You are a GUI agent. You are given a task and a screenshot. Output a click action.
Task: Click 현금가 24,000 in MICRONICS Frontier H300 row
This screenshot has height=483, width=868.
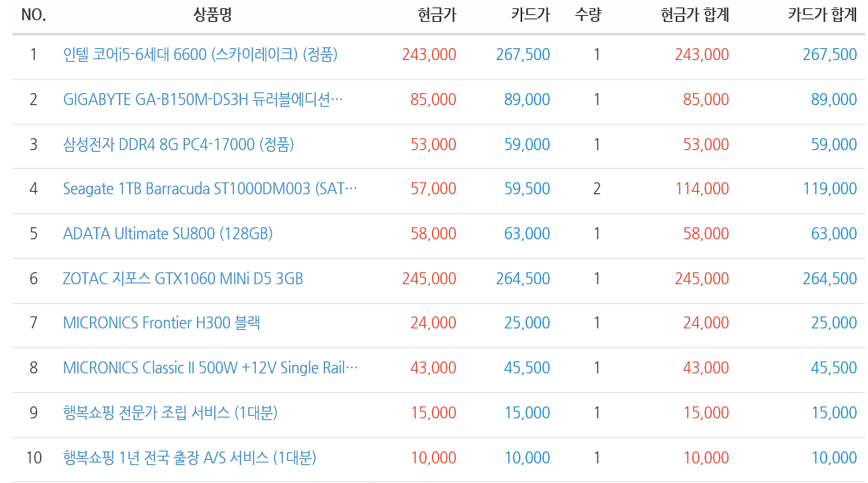(x=433, y=323)
